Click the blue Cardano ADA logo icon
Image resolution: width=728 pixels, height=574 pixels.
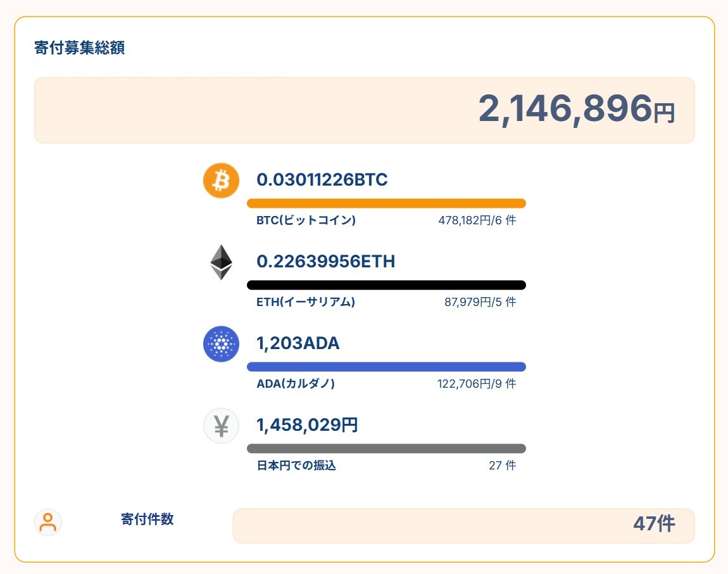tap(221, 344)
